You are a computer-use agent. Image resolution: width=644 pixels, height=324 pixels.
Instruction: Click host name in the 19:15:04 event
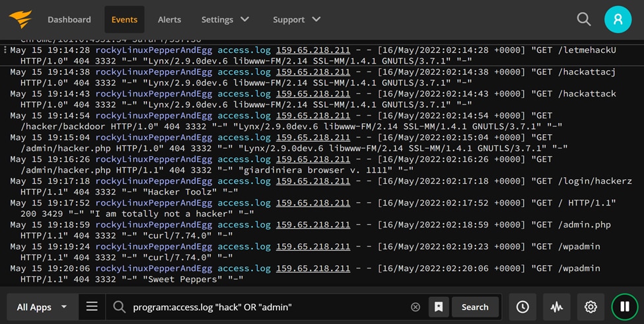[154, 138]
